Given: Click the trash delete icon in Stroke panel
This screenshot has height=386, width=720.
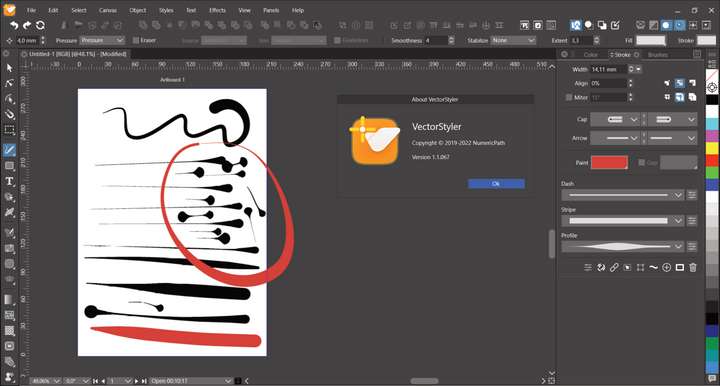Looking at the screenshot, I should pos(693,267).
